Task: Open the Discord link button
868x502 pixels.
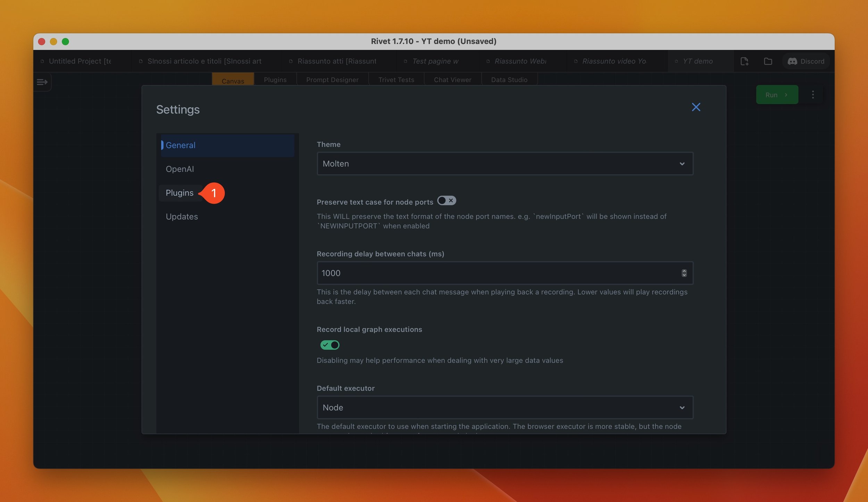Action: click(x=806, y=61)
